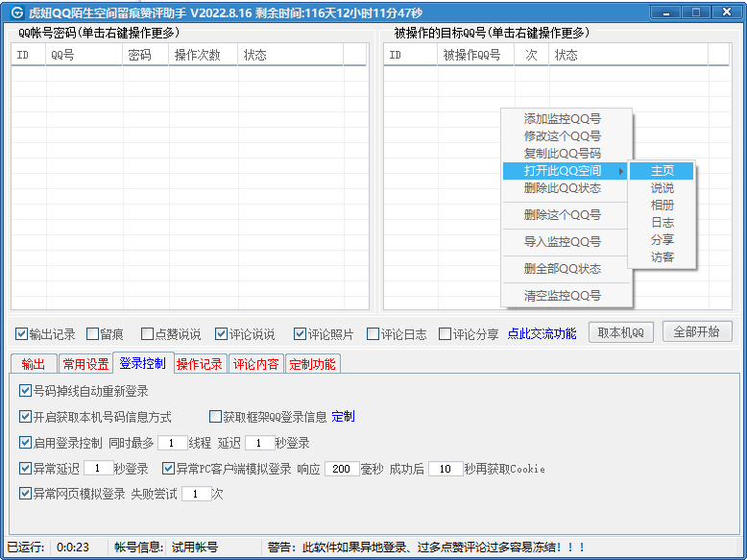Open 说说 in the submenu
Image resolution: width=747 pixels, height=560 pixels.
pyautogui.click(x=662, y=187)
